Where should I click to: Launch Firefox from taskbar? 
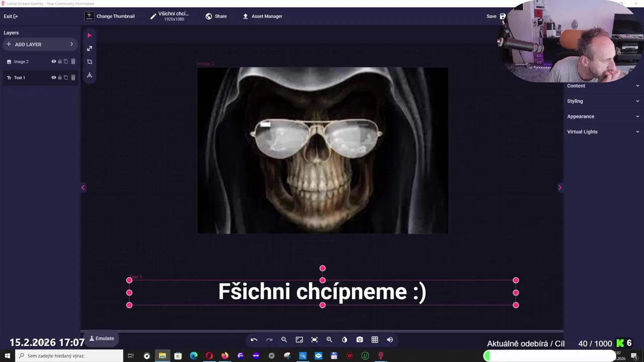tap(225, 356)
